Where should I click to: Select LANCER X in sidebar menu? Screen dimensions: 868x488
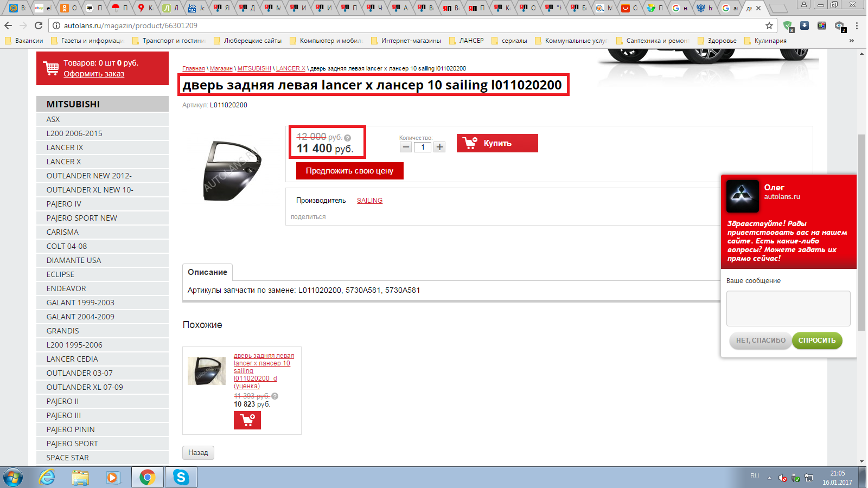point(103,162)
